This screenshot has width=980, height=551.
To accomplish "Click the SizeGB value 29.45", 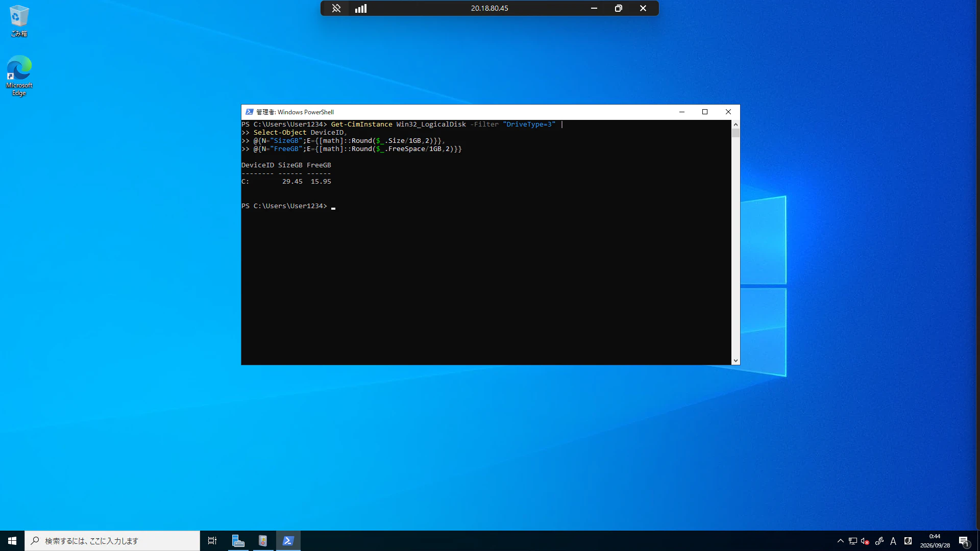I will (292, 182).
